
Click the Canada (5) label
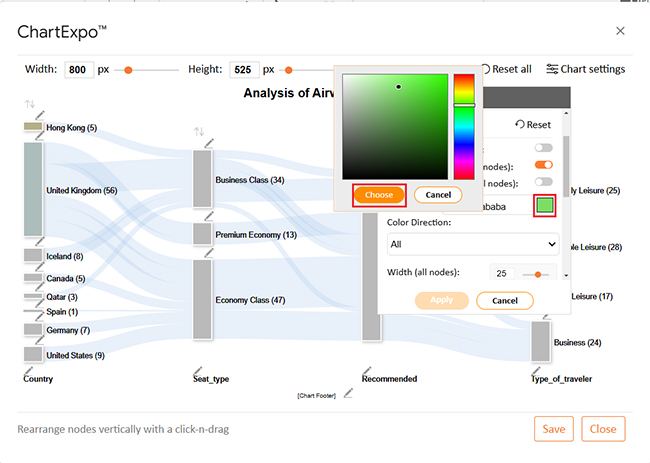tap(65, 279)
